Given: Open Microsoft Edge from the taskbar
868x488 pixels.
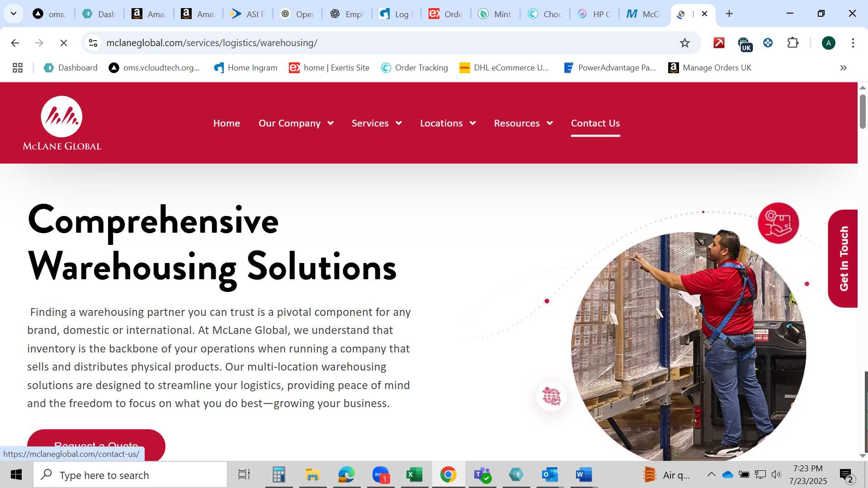Looking at the screenshot, I should coord(346,475).
